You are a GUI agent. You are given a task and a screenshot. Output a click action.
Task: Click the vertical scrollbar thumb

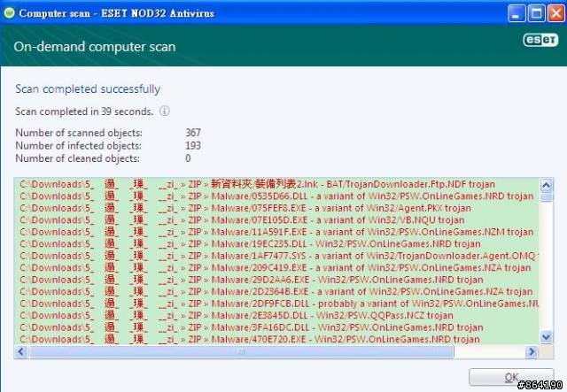(x=546, y=197)
